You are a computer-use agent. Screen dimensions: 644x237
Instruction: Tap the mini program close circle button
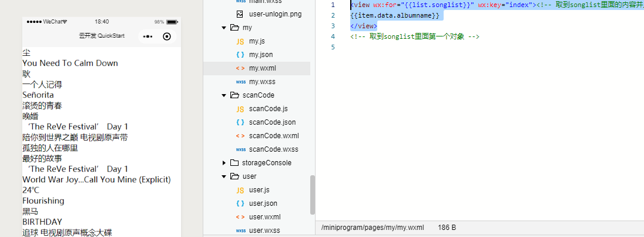point(167,36)
